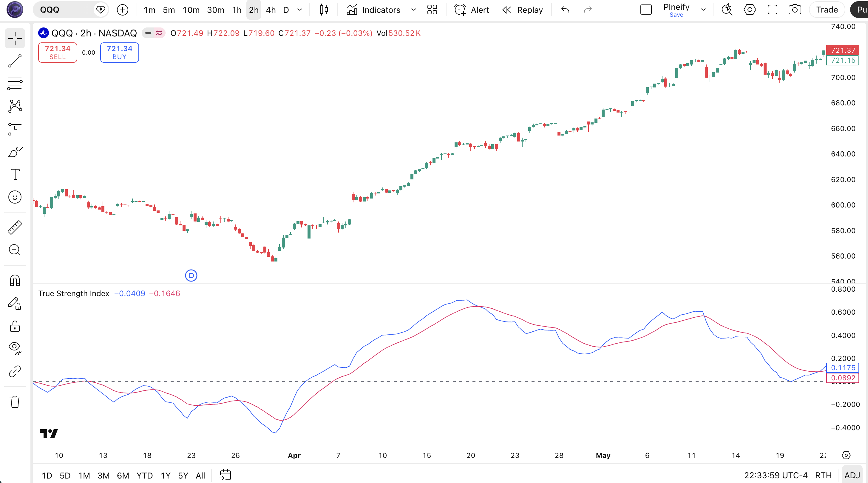
Task: Expand the timeframe interval dropdown chevron
Action: point(299,10)
